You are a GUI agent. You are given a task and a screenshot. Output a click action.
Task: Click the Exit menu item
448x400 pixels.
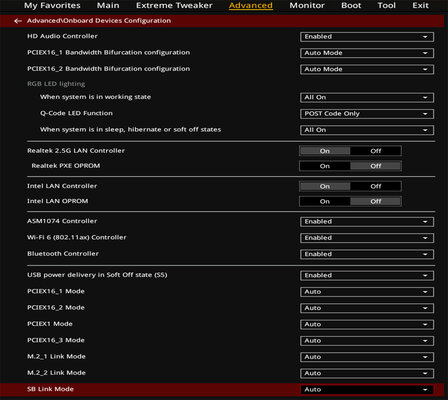(x=420, y=5)
